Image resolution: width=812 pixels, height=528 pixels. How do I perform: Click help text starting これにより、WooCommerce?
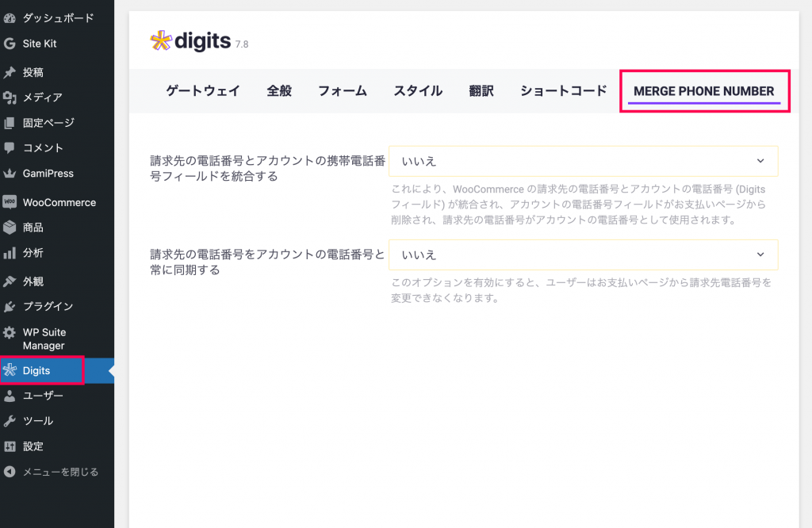click(578, 205)
